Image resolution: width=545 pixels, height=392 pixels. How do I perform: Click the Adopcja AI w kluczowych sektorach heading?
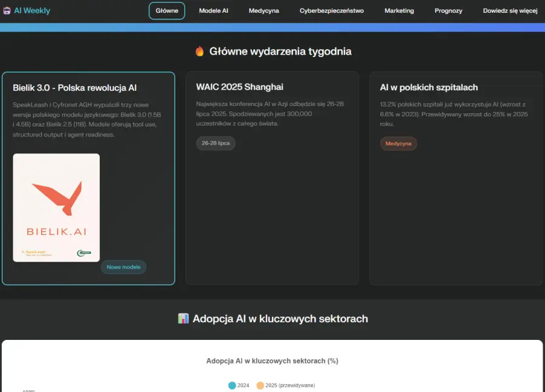[280, 319]
